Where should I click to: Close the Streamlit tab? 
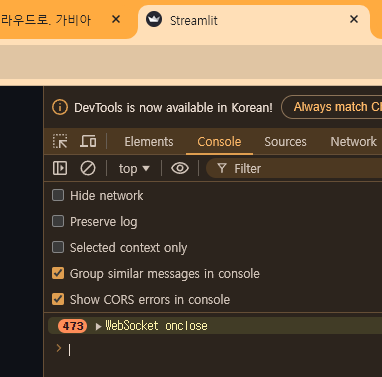pos(354,19)
